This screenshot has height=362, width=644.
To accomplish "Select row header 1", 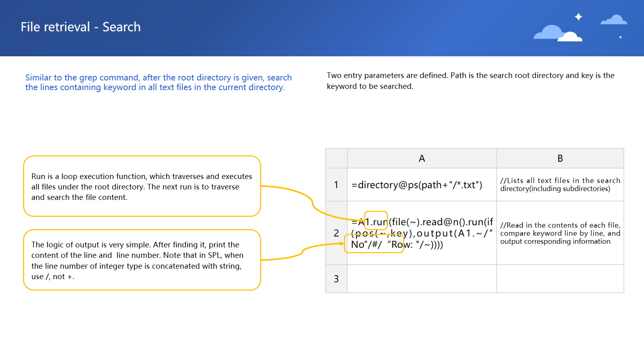I will point(336,185).
